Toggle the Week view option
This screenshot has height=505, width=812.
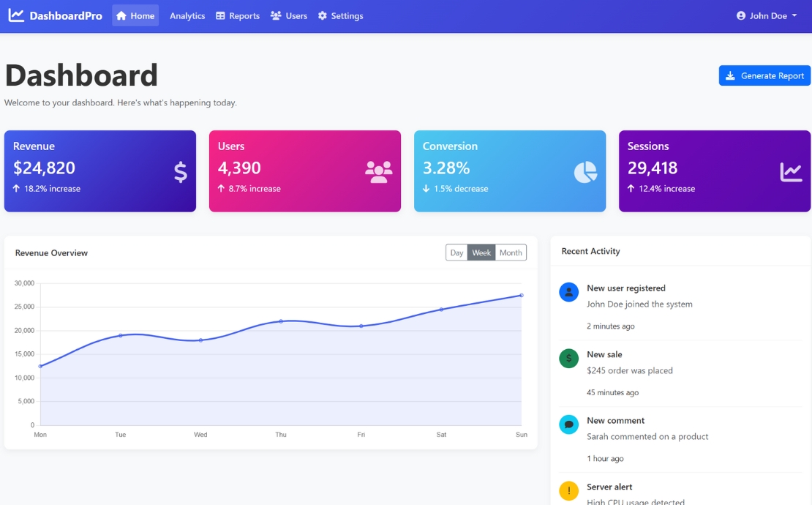pyautogui.click(x=481, y=252)
